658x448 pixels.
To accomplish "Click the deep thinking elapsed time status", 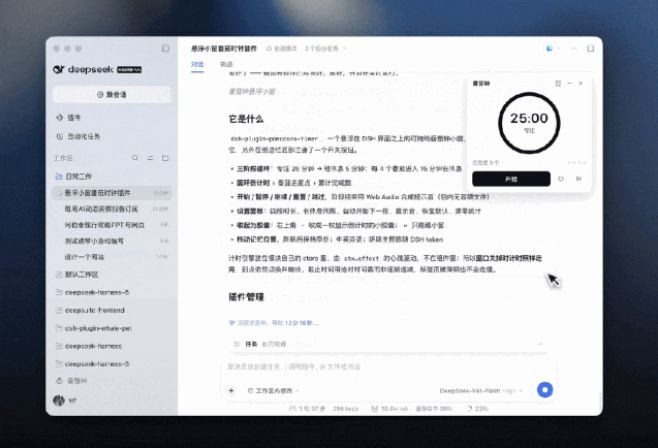I will pyautogui.click(x=274, y=323).
